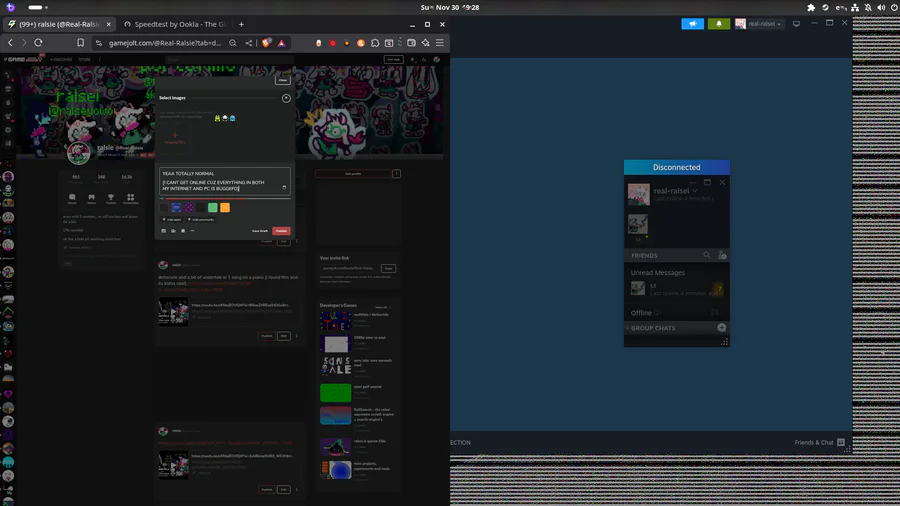Screen dimensions: 900x506
Task: Share the page via address bar icon
Action: 249,43
